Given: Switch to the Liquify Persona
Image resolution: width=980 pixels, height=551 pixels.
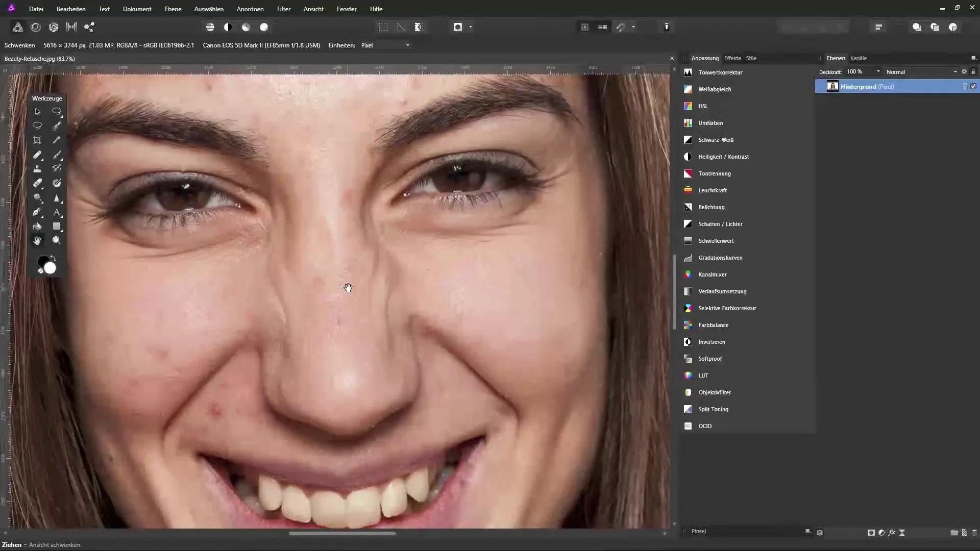Looking at the screenshot, I should pyautogui.click(x=36, y=27).
